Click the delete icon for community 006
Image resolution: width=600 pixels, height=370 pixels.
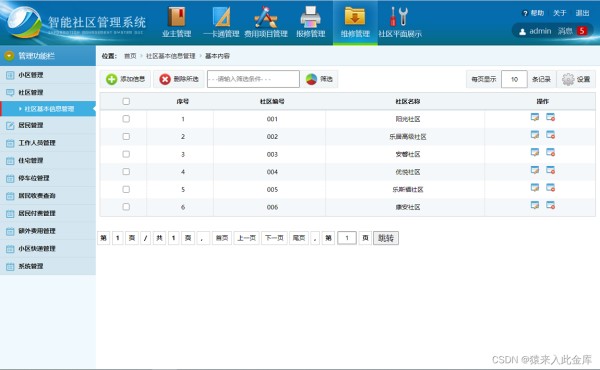point(550,205)
